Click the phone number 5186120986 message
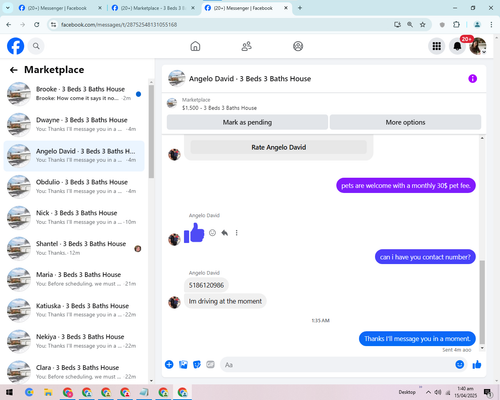Screen dimensions: 500x400 (206, 285)
